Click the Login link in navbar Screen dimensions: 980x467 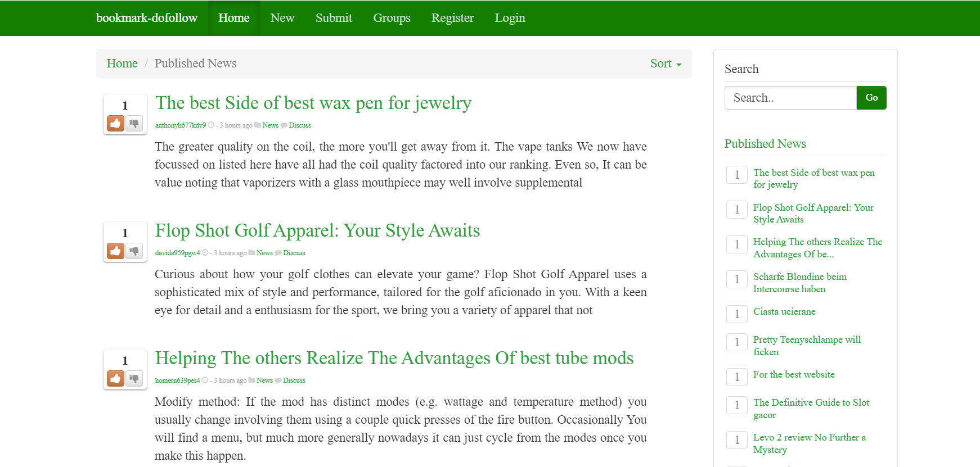point(510,18)
